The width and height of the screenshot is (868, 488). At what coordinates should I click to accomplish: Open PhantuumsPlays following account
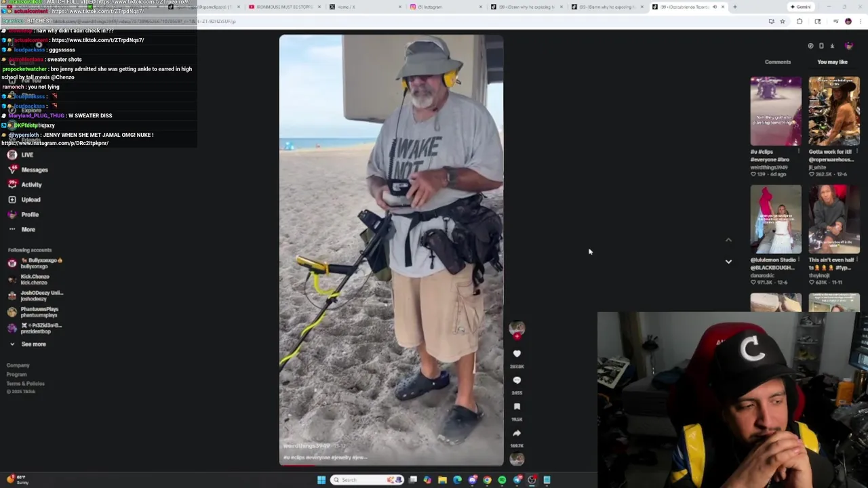click(x=33, y=312)
